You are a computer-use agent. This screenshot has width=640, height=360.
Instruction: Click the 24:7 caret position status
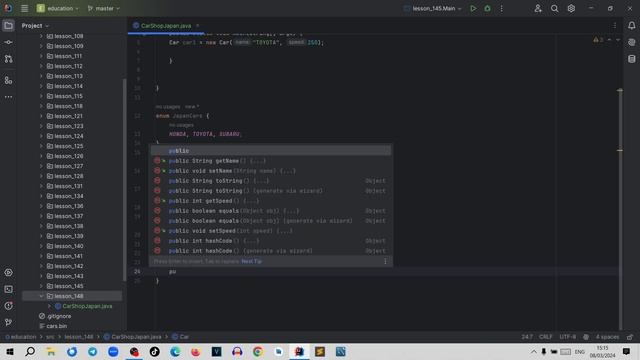pos(527,337)
